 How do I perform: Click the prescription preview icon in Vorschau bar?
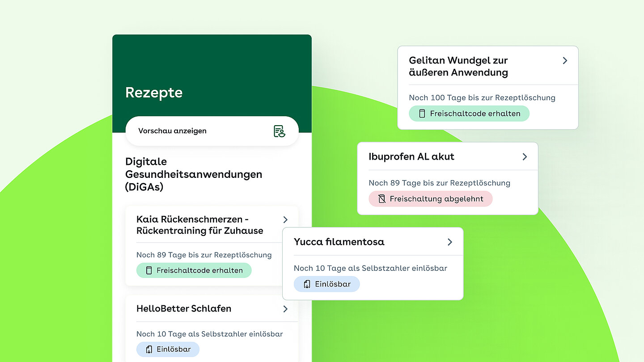click(279, 131)
